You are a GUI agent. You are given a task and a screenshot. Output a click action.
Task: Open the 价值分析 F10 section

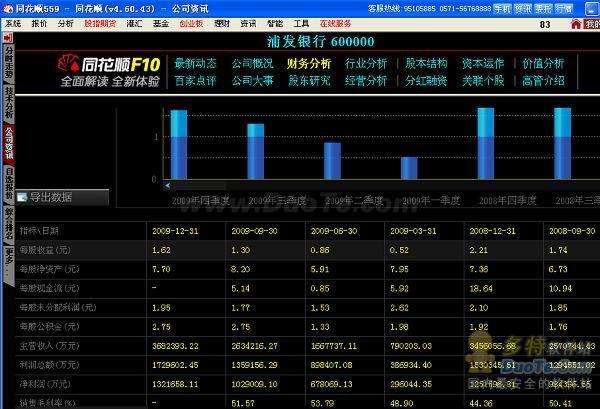543,64
